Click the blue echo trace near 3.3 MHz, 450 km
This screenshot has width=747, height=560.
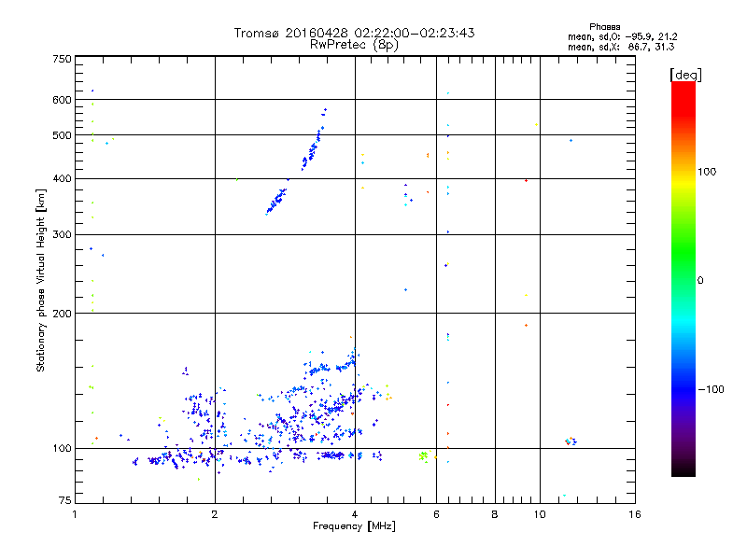pos(314,141)
